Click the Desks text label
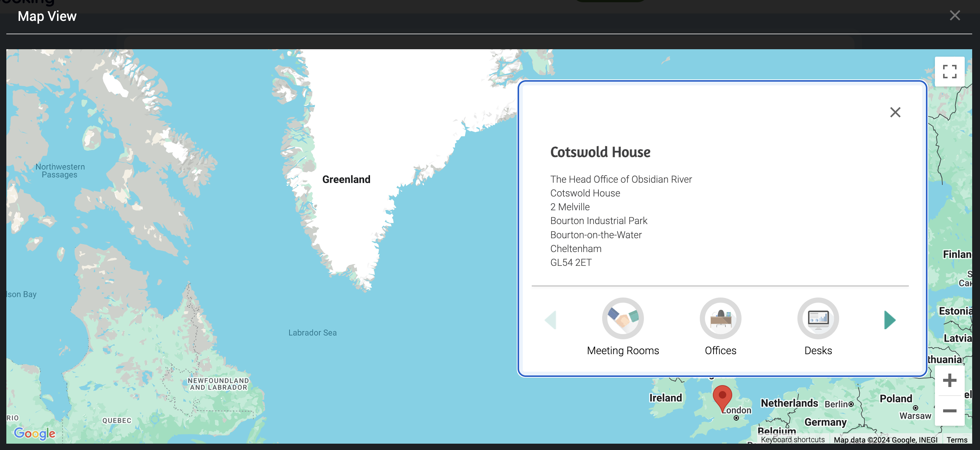The width and height of the screenshot is (980, 450). (x=818, y=350)
